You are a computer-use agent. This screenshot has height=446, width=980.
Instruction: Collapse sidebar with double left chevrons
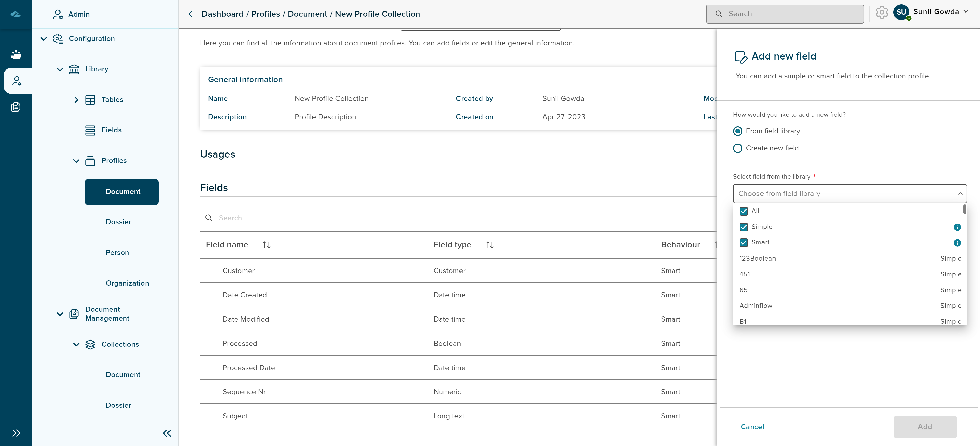pos(167,433)
